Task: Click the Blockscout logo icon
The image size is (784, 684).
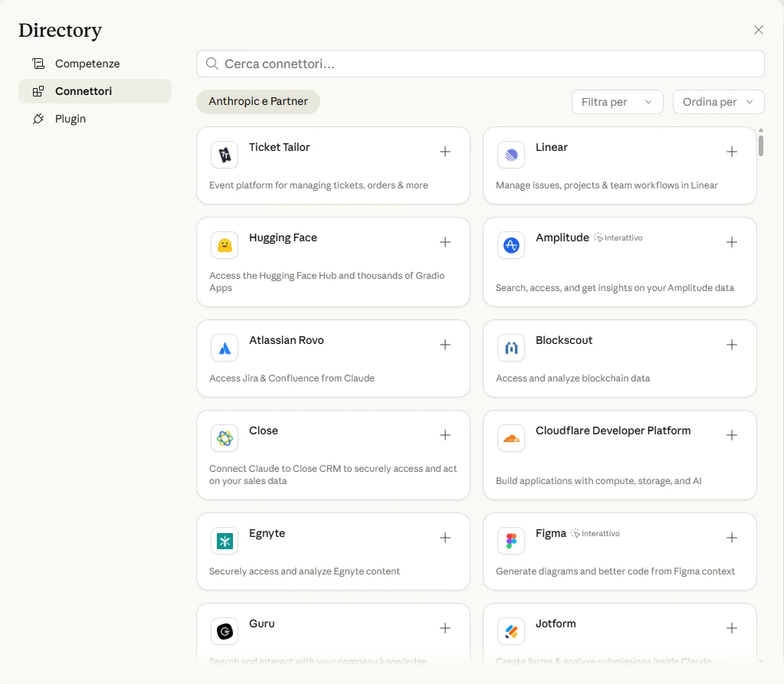Action: click(x=511, y=348)
